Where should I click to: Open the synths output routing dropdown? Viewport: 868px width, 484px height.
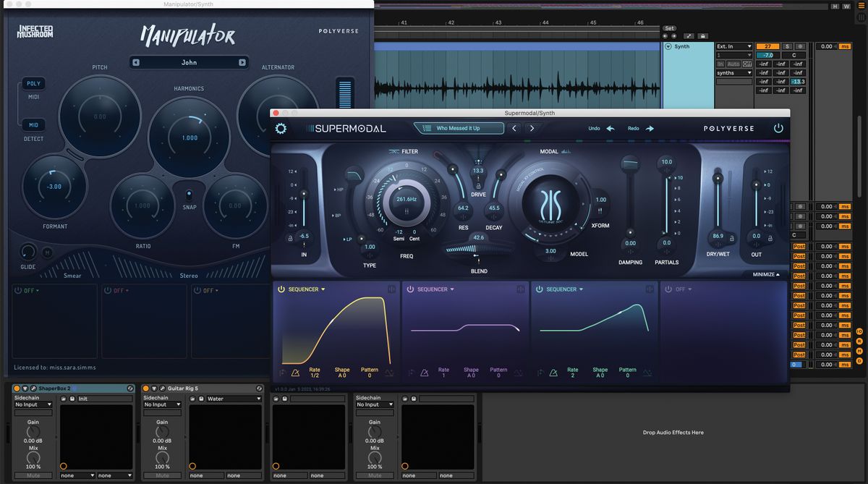coord(734,72)
